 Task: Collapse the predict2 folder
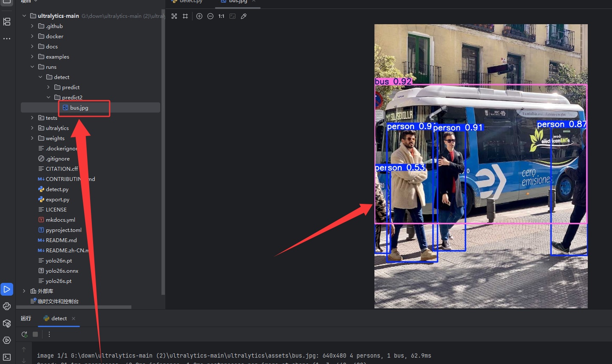(48, 97)
